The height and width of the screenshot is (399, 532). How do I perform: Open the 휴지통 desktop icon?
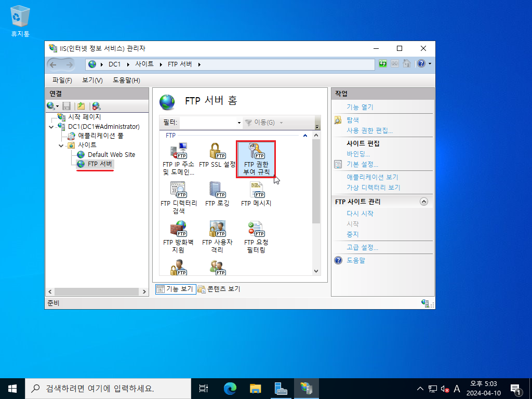tap(20, 21)
